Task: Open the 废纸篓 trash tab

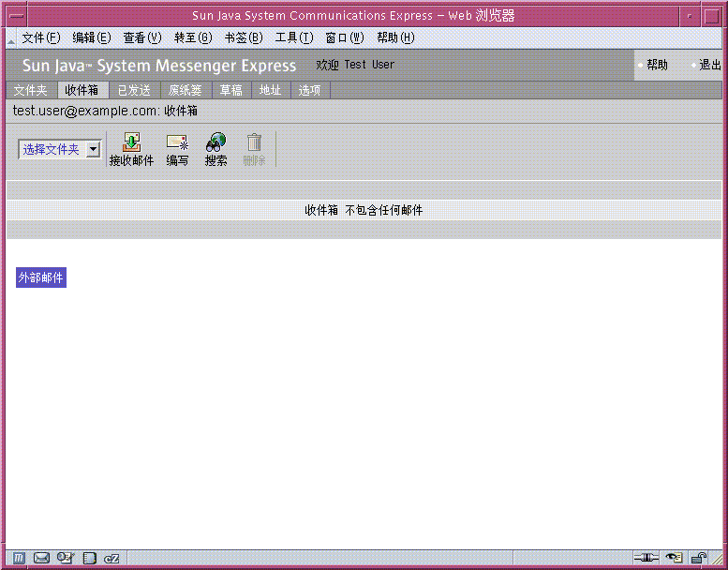Action: coord(186,90)
